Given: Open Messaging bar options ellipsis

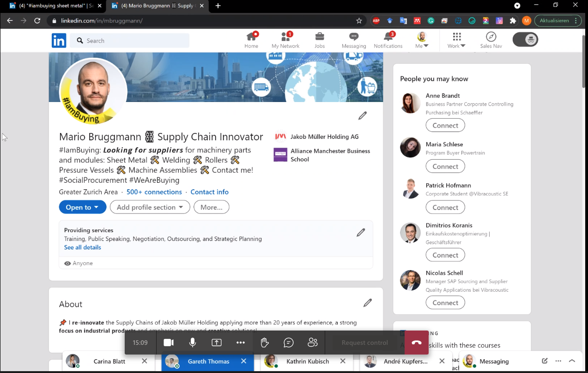Looking at the screenshot, I should 558,361.
